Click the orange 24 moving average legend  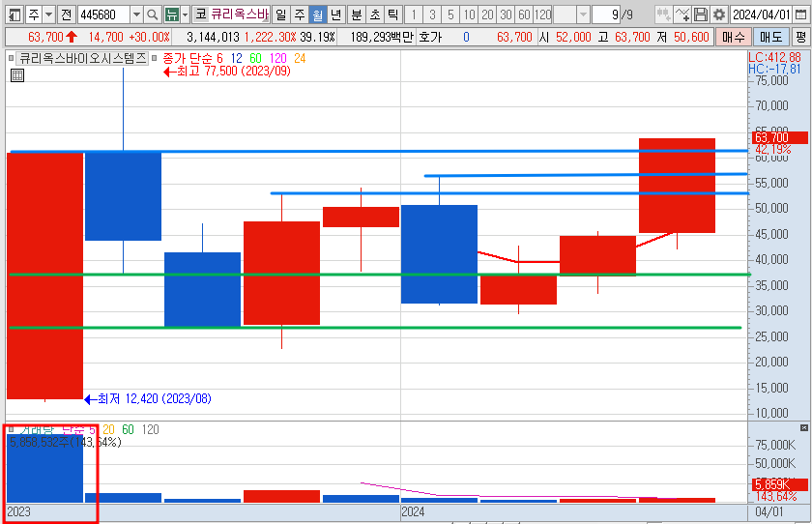300,59
